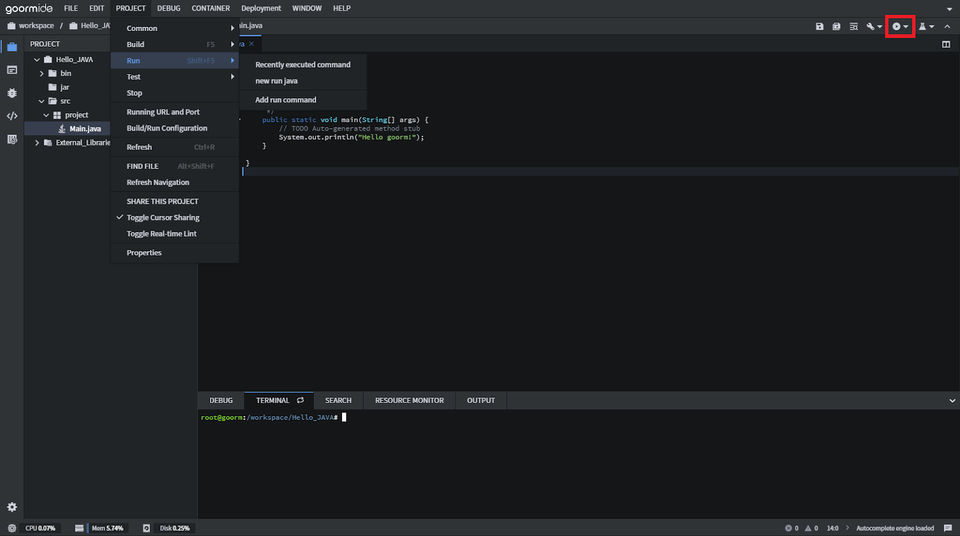Expand the External_Libraries tree node

(37, 143)
